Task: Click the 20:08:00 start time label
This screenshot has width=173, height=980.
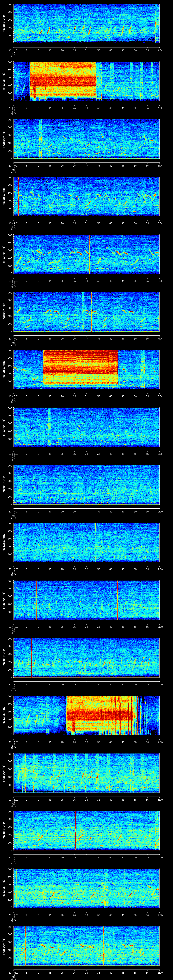Action: (13, 454)
